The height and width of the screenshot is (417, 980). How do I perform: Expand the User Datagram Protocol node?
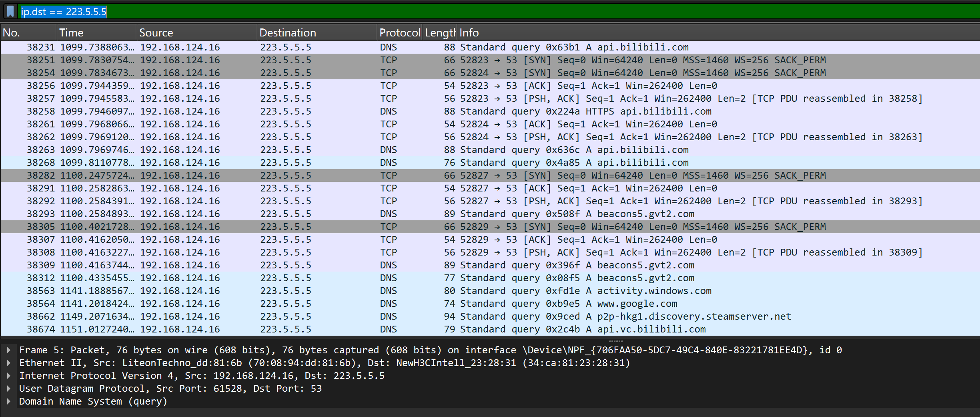(9, 389)
